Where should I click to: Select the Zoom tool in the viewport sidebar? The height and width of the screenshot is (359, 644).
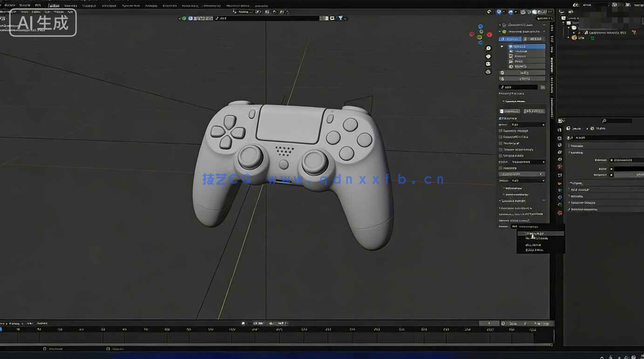(488, 48)
